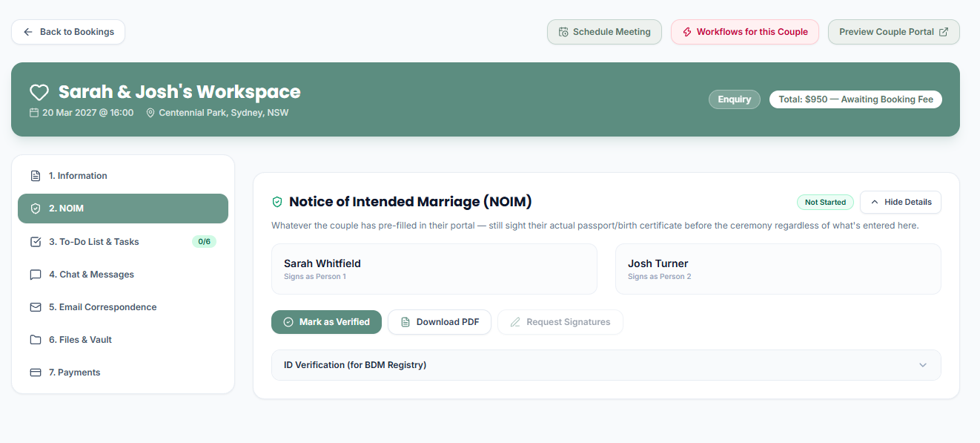The width and height of the screenshot is (980, 443).
Task: Click the back arrow icon
Action: [28, 32]
